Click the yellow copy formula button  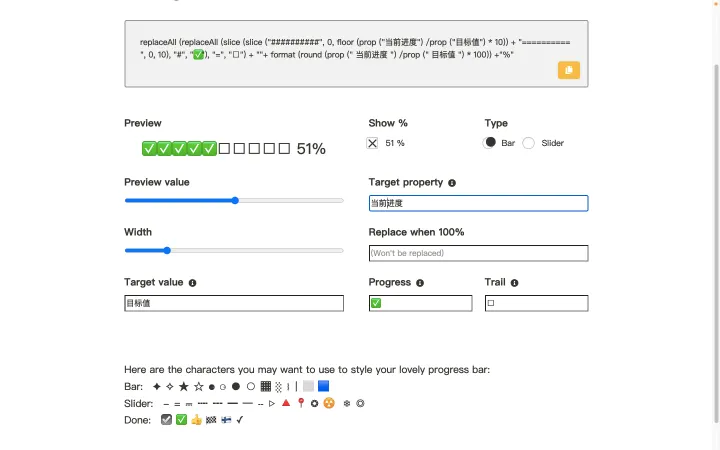click(x=568, y=70)
